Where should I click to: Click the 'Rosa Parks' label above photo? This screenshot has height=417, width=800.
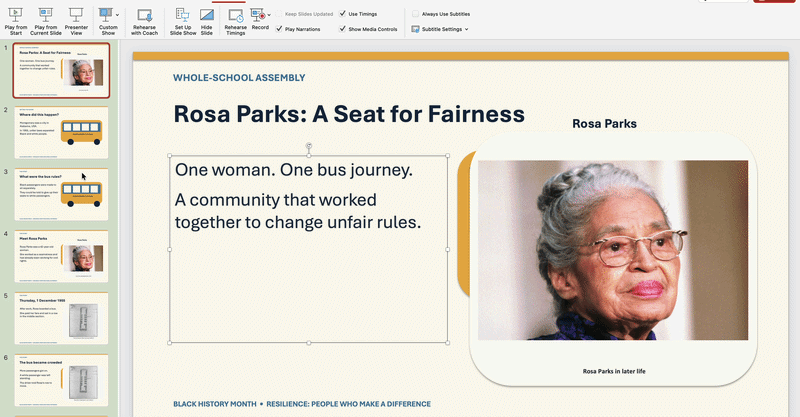tap(604, 124)
